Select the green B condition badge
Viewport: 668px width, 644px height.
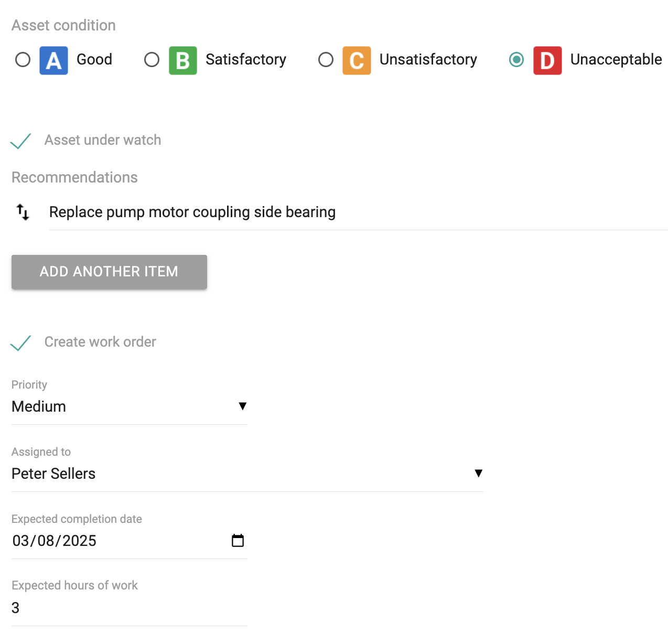(x=182, y=60)
